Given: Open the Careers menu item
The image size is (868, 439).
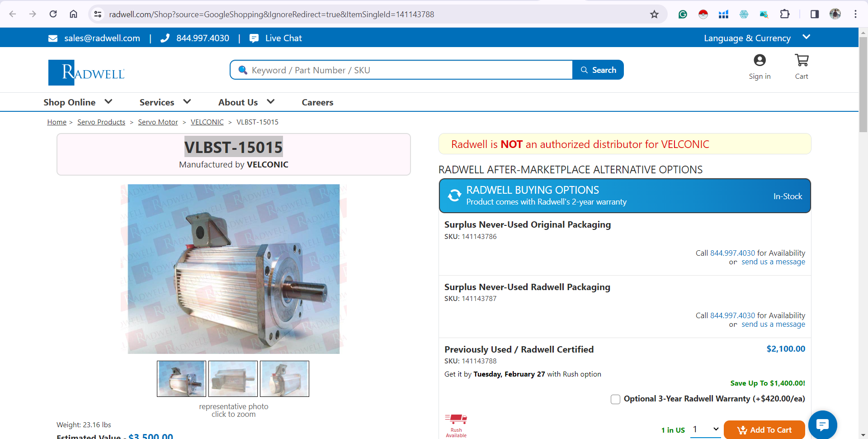Looking at the screenshot, I should coord(317,102).
